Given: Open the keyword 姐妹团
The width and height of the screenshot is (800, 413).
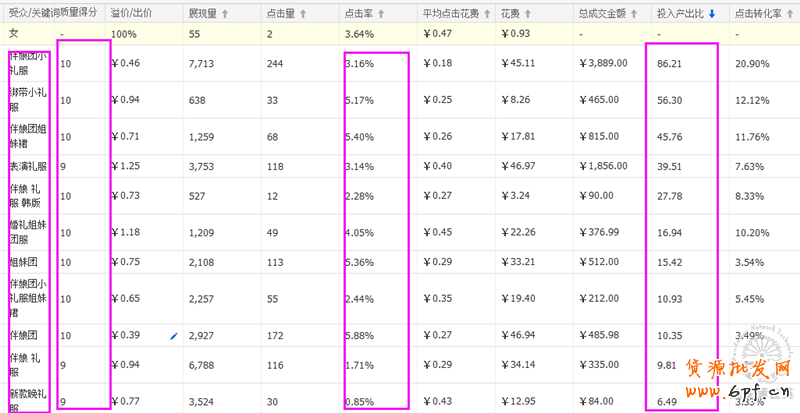Looking at the screenshot, I should pos(24,263).
